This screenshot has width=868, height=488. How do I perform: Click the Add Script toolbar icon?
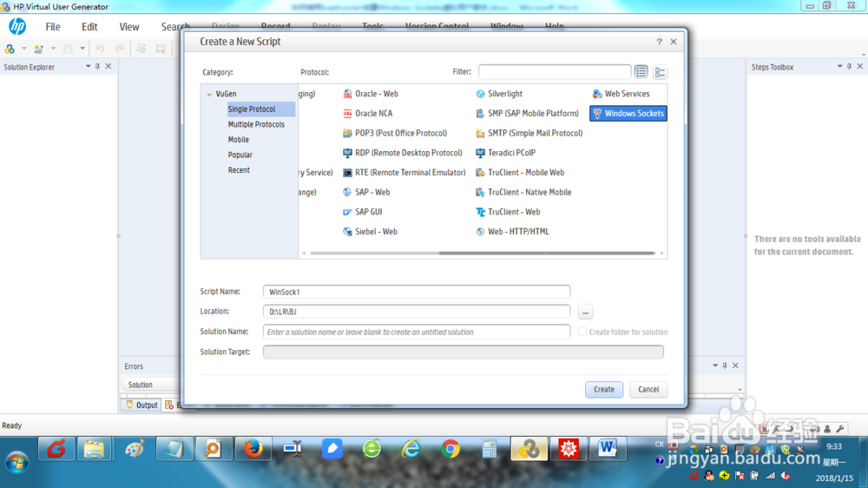tap(38, 49)
